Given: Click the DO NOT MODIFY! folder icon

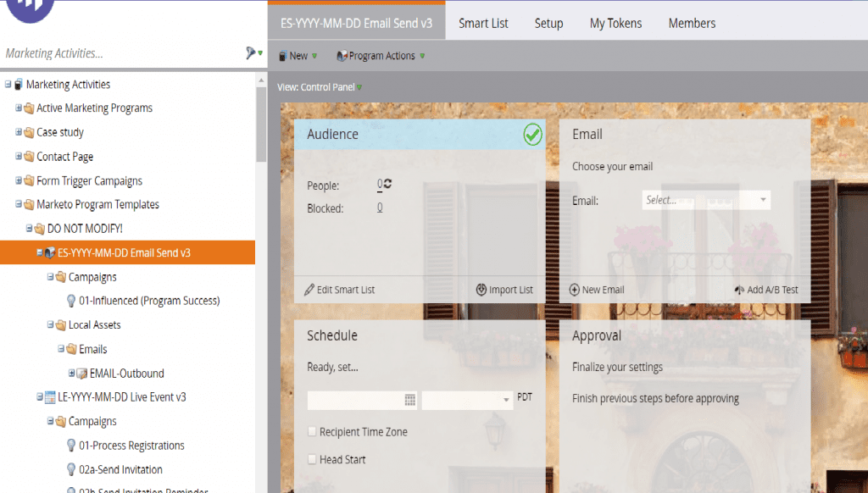Looking at the screenshot, I should pyautogui.click(x=40, y=229).
